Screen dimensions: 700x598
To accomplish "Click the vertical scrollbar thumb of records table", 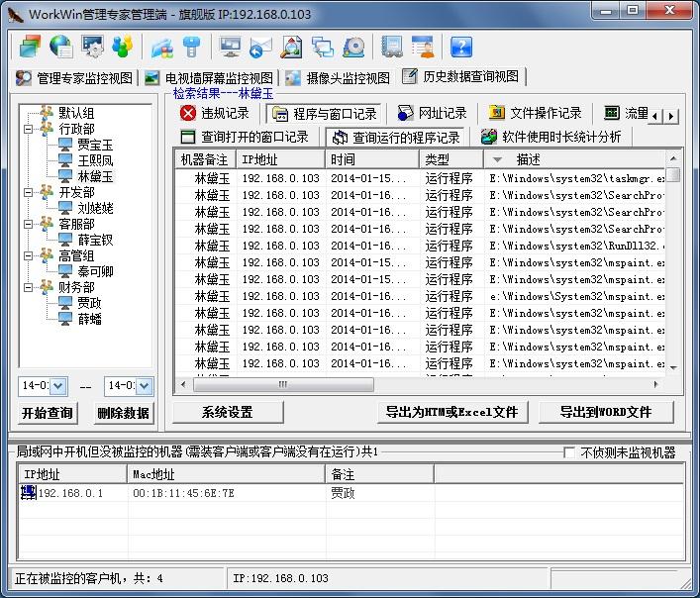I will [673, 174].
